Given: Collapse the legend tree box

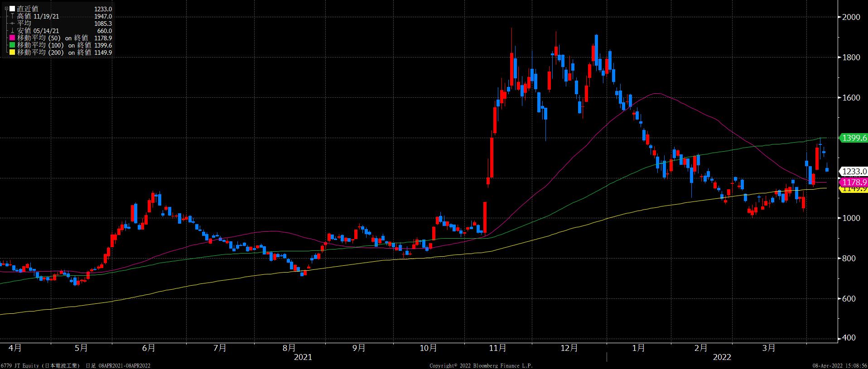Looking at the screenshot, I should click(6, 9).
